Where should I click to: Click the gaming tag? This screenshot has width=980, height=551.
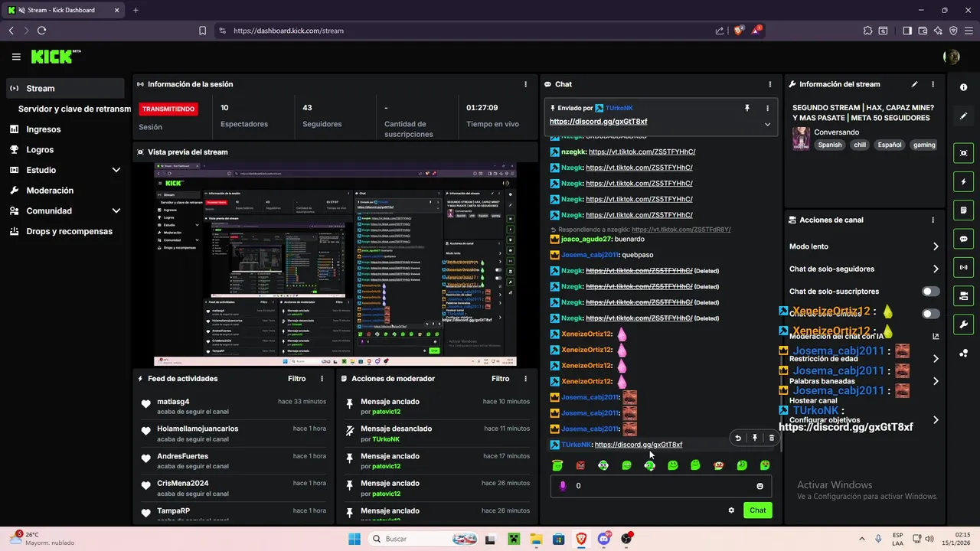924,145
